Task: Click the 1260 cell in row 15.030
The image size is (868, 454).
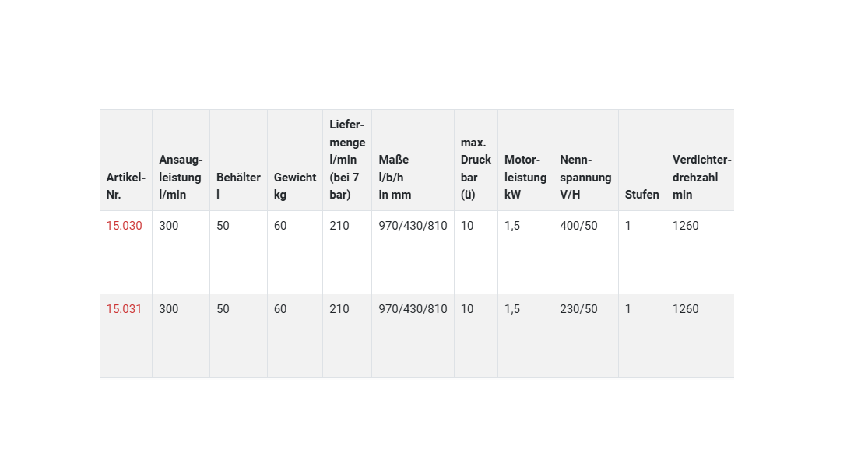Action: pos(686,226)
